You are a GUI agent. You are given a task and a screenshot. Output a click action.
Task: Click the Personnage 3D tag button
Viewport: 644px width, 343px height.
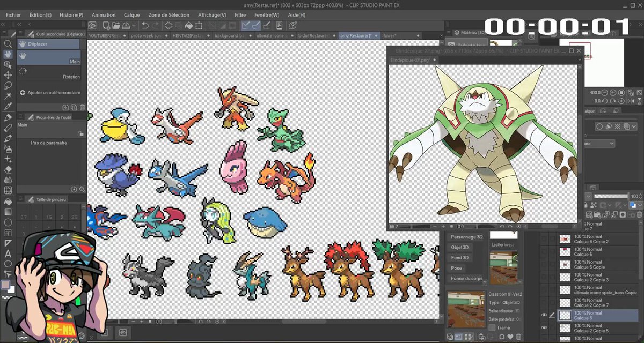click(466, 237)
